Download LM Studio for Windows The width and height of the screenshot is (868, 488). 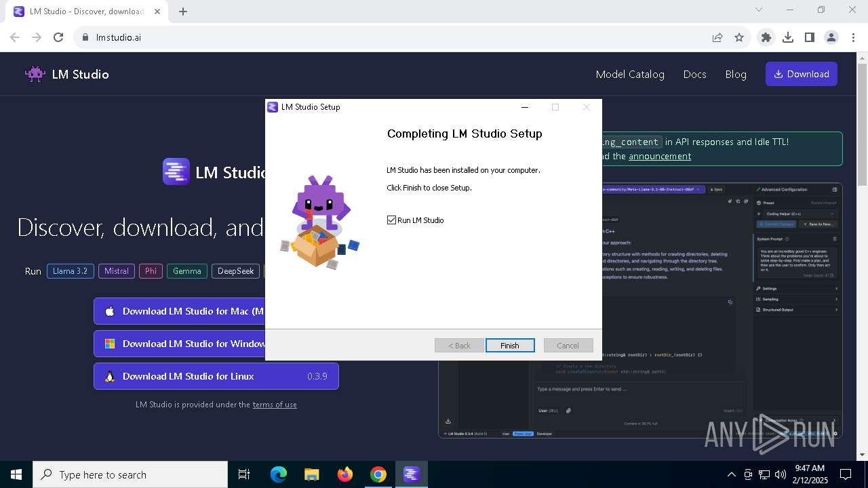(179, 344)
